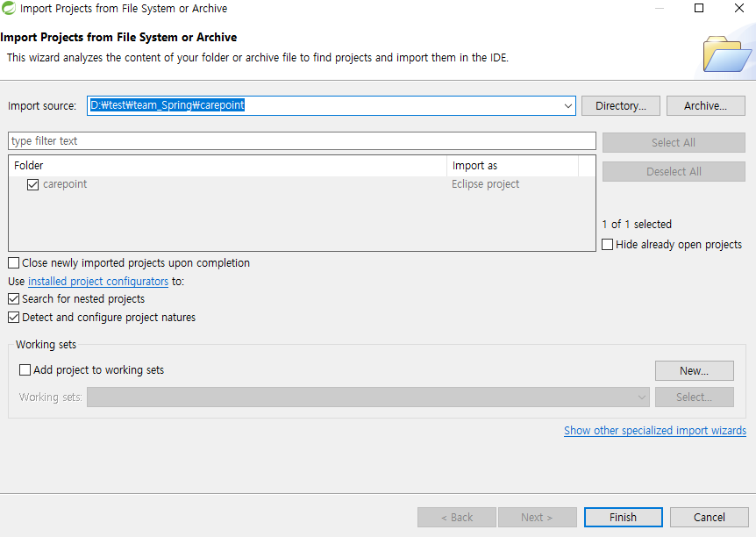Viewport: 756px width, 537px height.
Task: Click the Next button
Action: (x=537, y=517)
